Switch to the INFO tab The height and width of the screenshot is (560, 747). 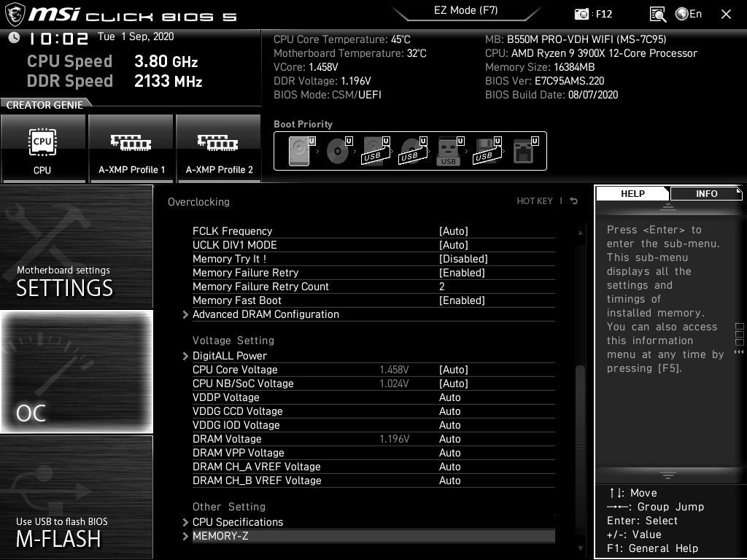706,194
